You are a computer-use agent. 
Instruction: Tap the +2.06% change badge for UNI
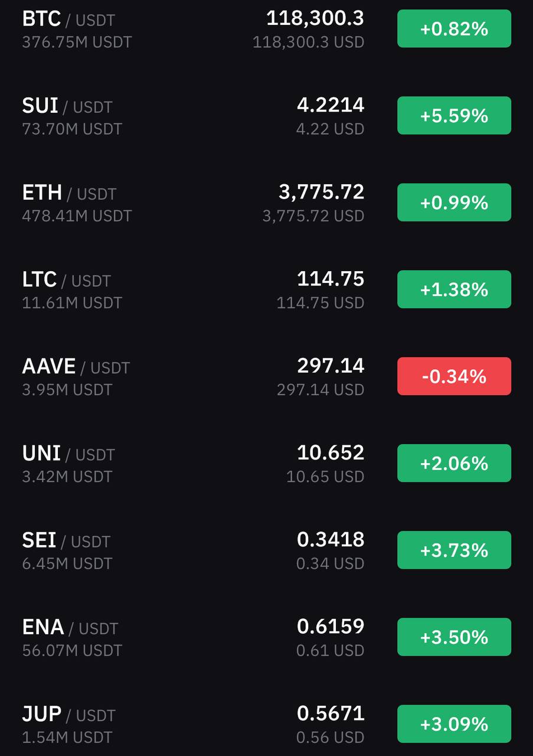click(x=454, y=463)
